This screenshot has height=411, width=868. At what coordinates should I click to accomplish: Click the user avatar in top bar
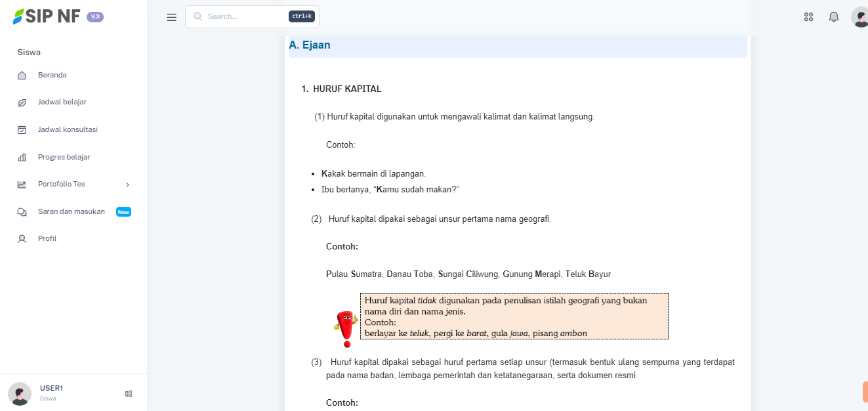pyautogui.click(x=859, y=17)
